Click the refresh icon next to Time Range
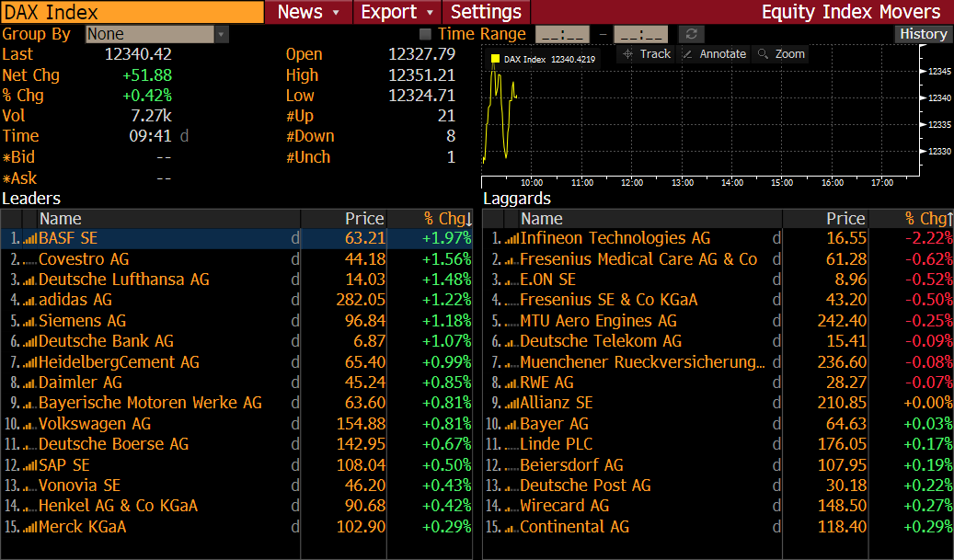The image size is (954, 560). pos(691,34)
